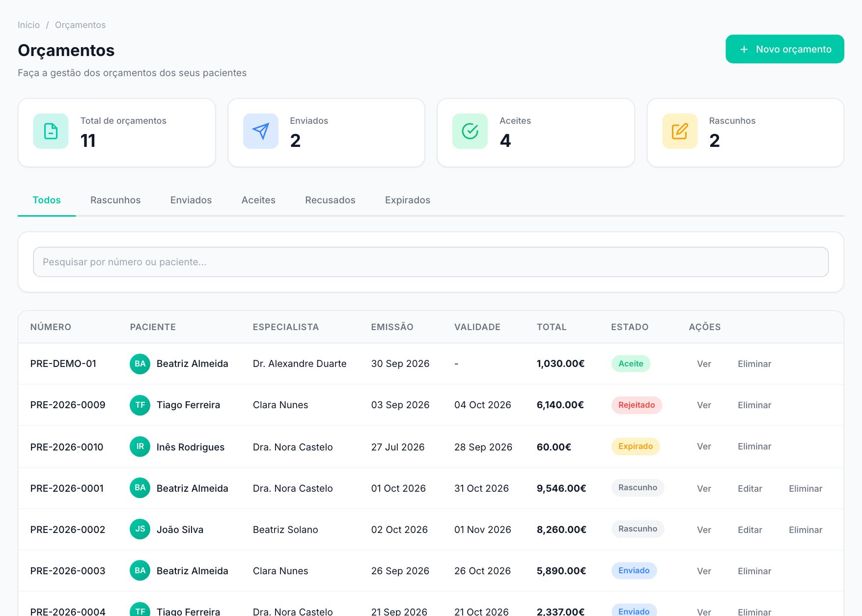Switch to the Rascunhos tab
The image size is (862, 616).
click(115, 200)
